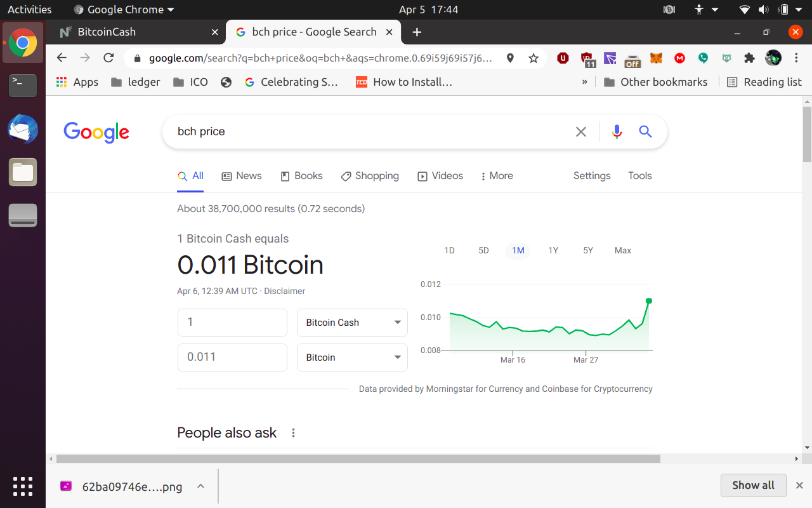
Task: Open the Extensions puzzle piece icon
Action: coord(749,58)
